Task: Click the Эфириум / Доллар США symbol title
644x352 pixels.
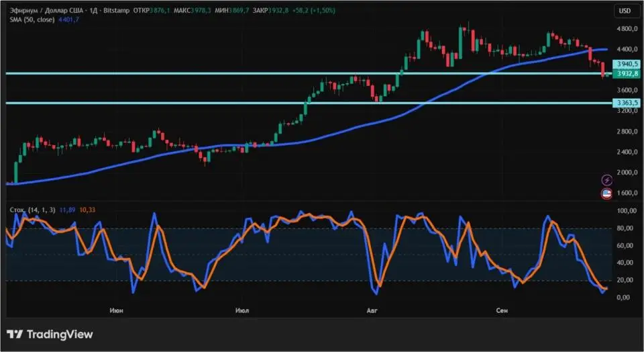Action: (x=46, y=11)
